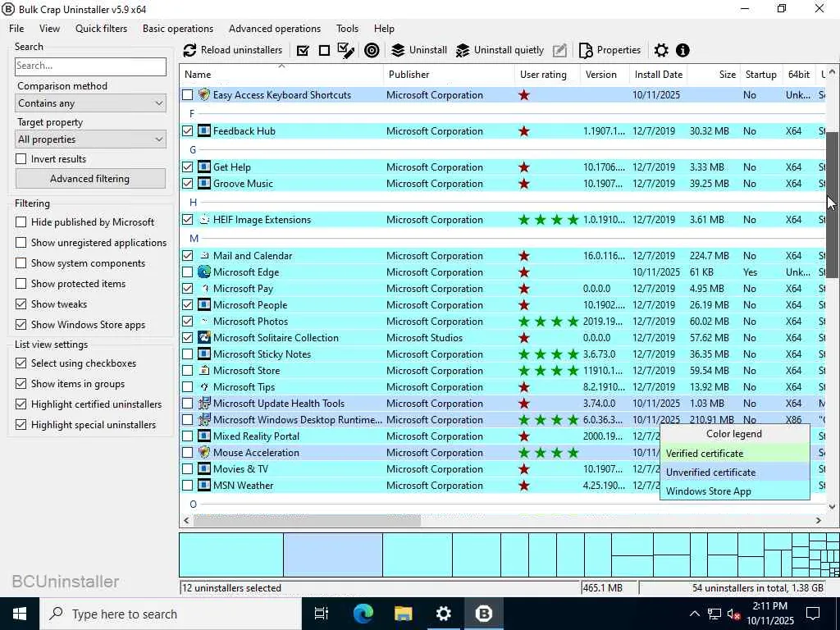Open the View menu
Screen dimensions: 840x630
pos(49,29)
